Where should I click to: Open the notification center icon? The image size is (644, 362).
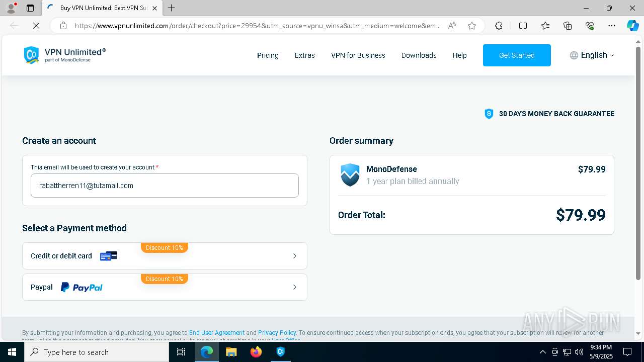[627, 352]
